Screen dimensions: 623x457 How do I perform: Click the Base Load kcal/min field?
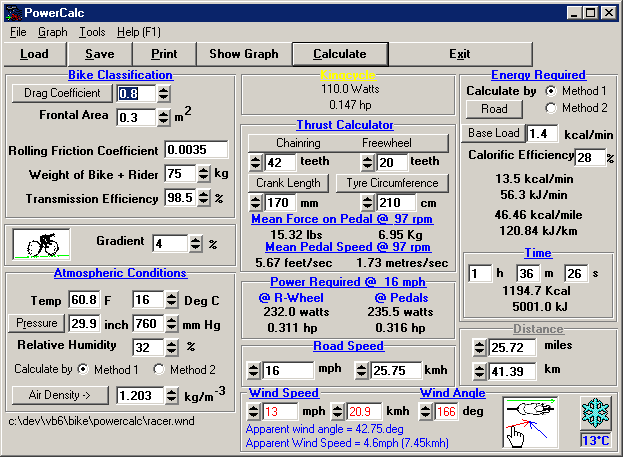tap(542, 134)
